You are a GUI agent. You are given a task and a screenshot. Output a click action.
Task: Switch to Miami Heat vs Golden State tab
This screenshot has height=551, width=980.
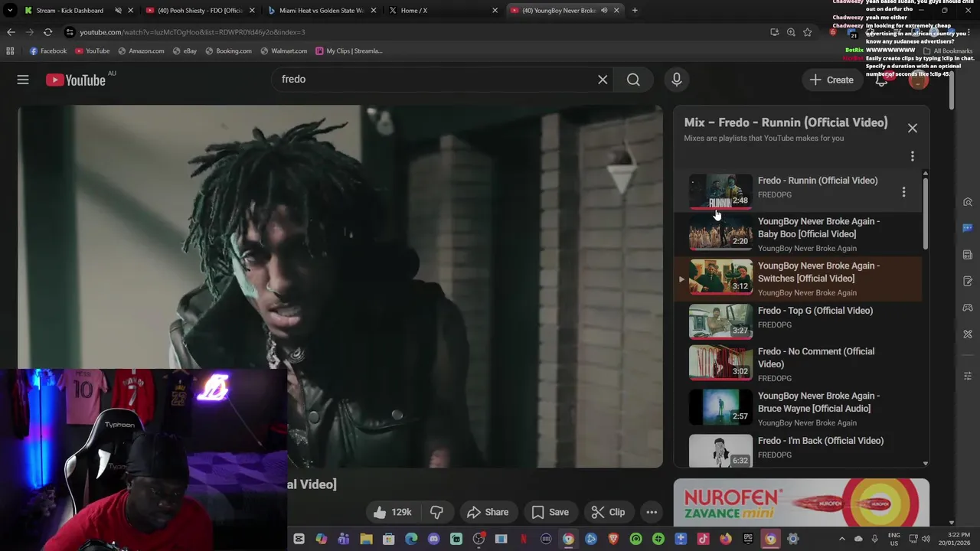click(x=321, y=11)
